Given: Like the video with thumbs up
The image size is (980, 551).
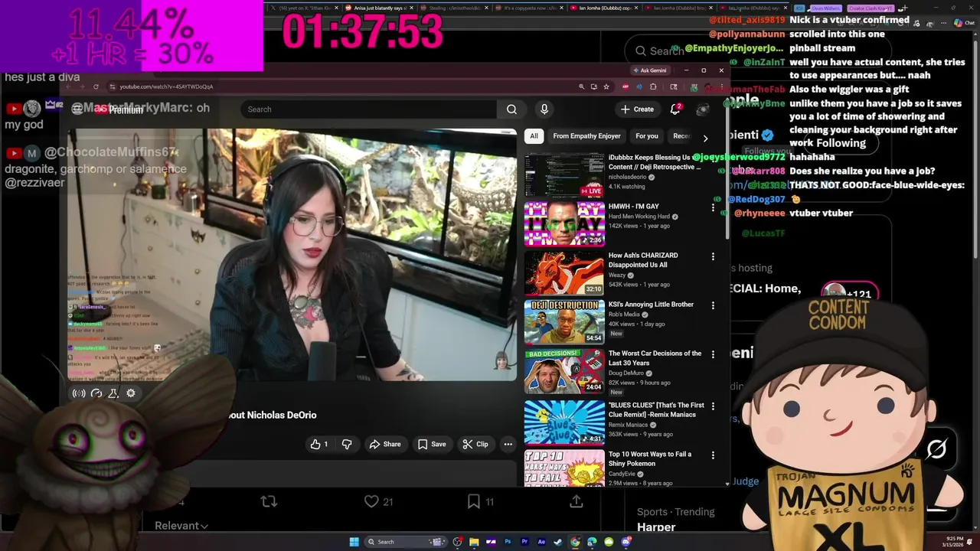Looking at the screenshot, I should pos(318,444).
